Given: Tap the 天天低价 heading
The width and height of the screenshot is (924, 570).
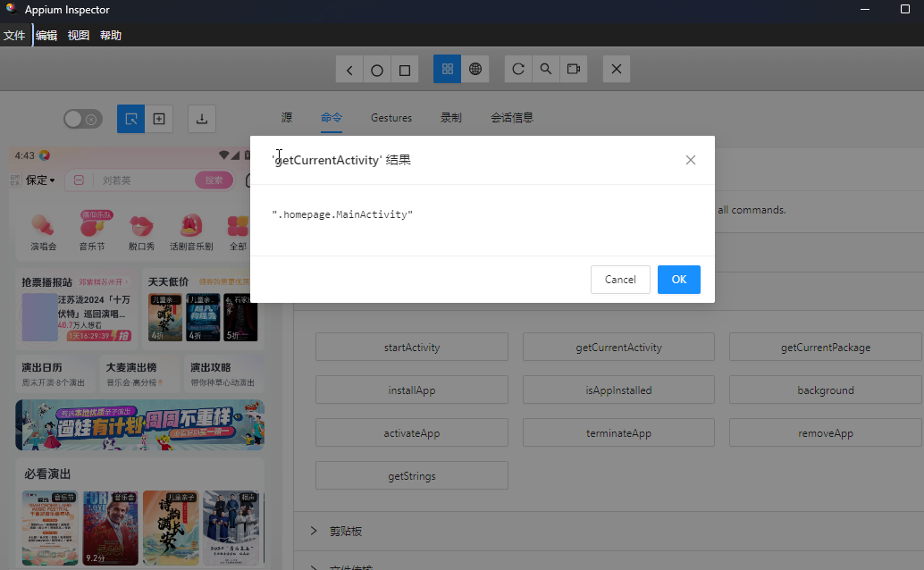Looking at the screenshot, I should point(168,281).
